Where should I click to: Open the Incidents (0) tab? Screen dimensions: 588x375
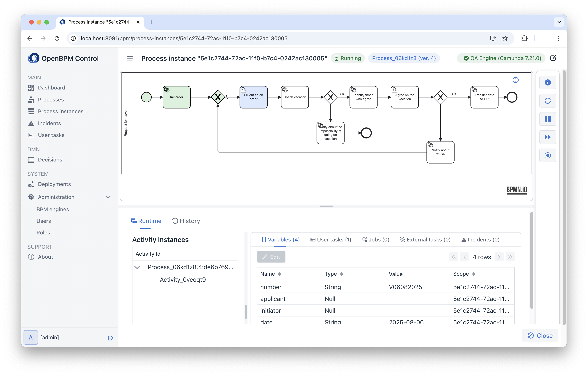tap(480, 239)
